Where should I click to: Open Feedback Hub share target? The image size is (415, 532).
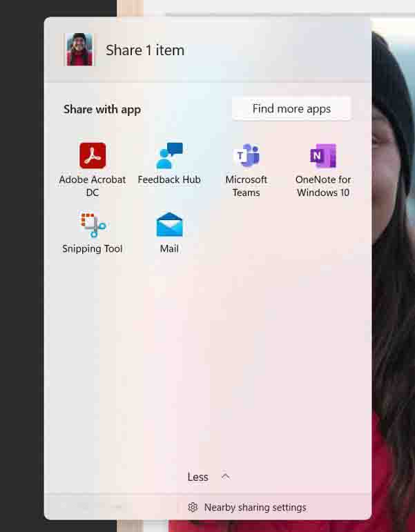pyautogui.click(x=169, y=164)
